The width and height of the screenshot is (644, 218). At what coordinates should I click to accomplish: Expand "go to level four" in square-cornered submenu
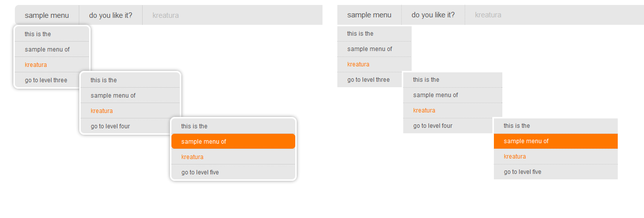pyautogui.click(x=433, y=126)
